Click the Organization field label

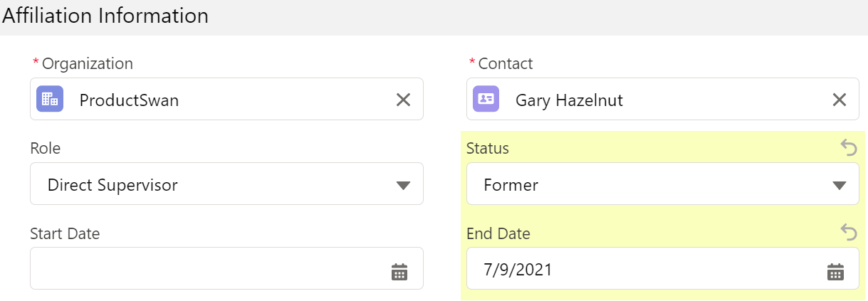pyautogui.click(x=88, y=63)
